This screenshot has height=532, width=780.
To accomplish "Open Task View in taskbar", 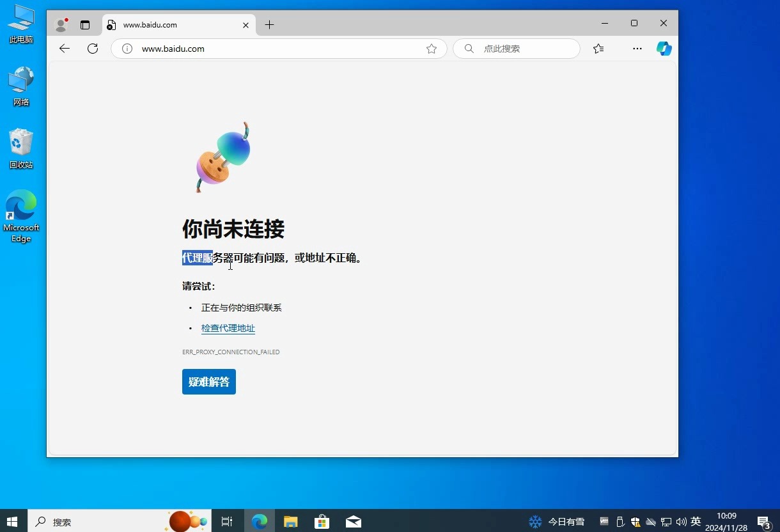I will 227,522.
